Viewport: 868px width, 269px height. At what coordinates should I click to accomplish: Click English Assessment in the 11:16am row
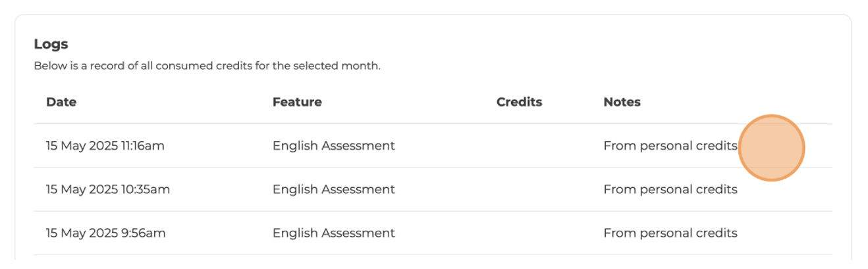click(334, 146)
